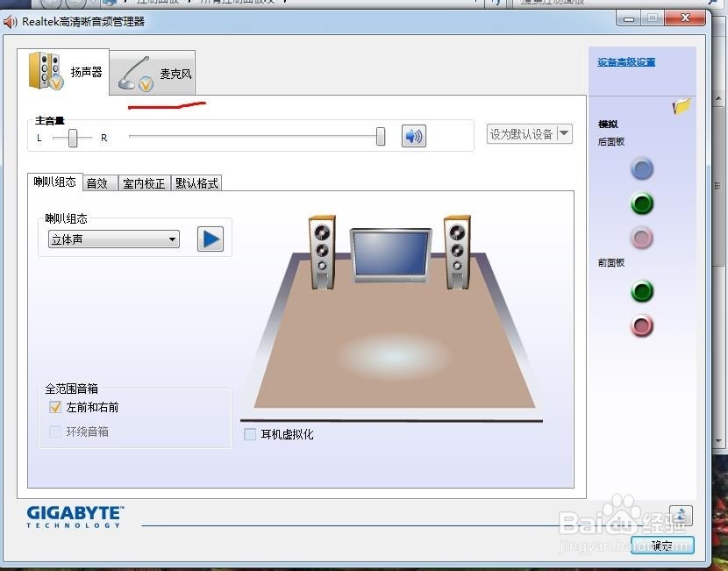Open the 室内校正 room correction tab
The image size is (728, 571).
(x=144, y=183)
